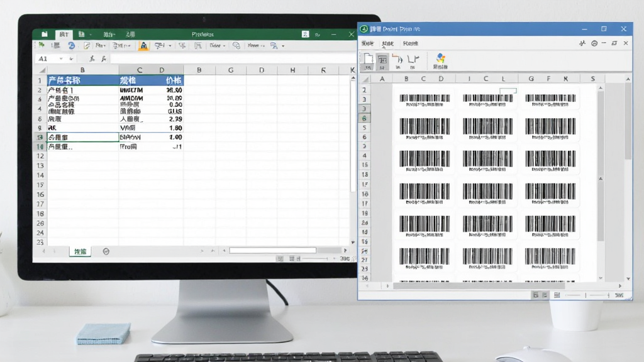
Task: Click the round green logo in barcode title bar
Action: pos(364,29)
